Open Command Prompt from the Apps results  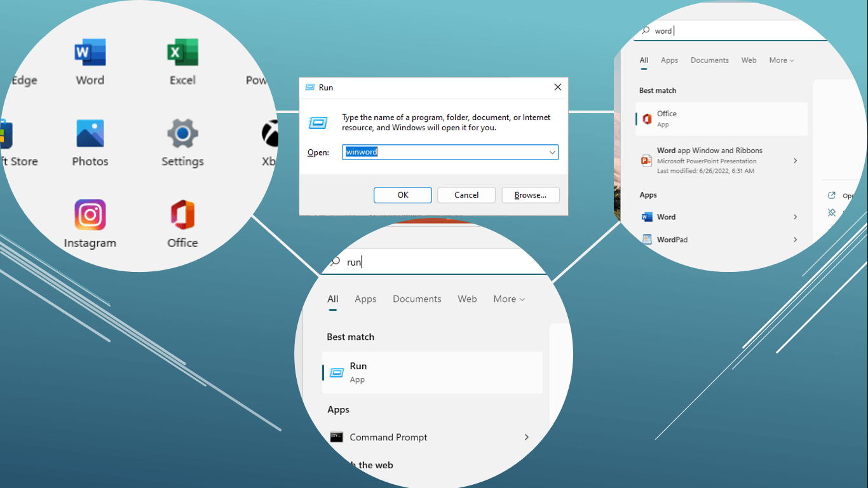(x=388, y=437)
